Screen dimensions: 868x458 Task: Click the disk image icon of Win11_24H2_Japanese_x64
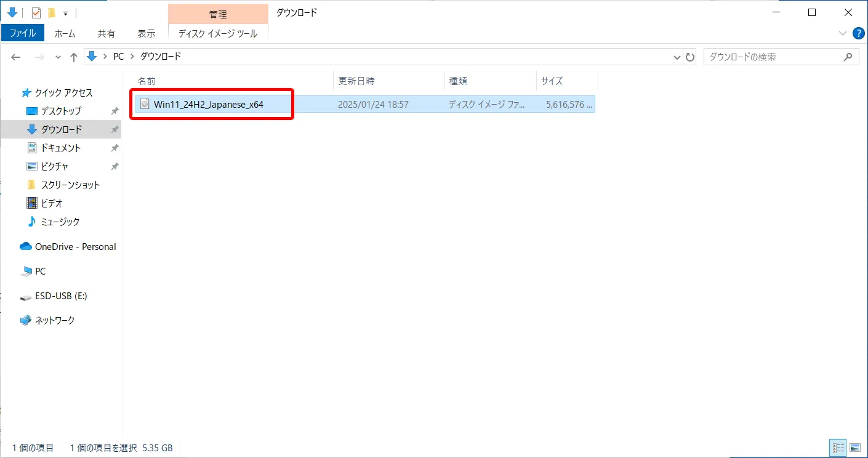click(145, 104)
